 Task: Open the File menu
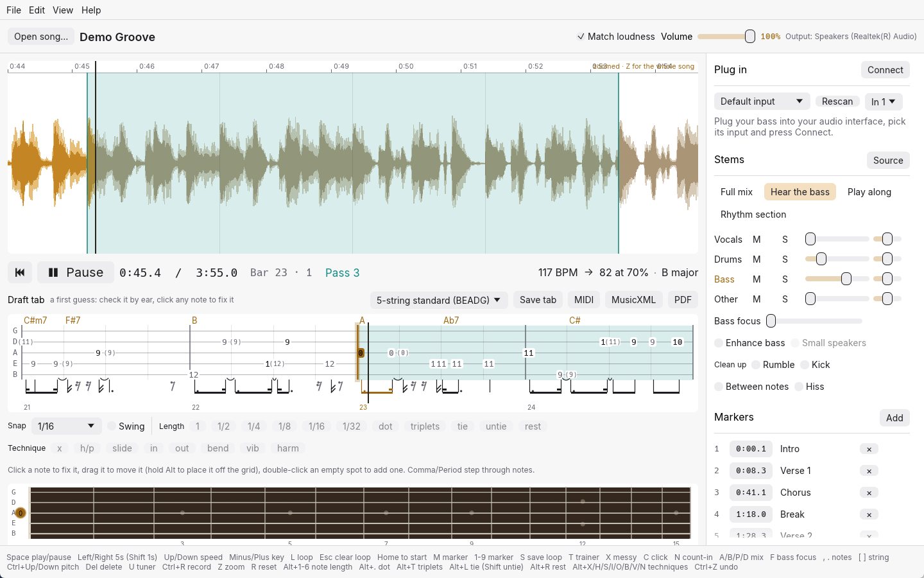coord(13,10)
